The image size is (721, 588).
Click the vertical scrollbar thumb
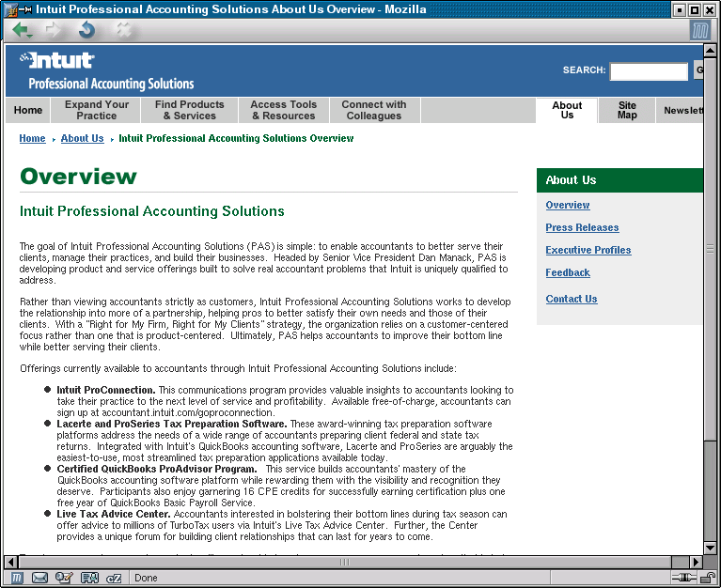click(710, 249)
